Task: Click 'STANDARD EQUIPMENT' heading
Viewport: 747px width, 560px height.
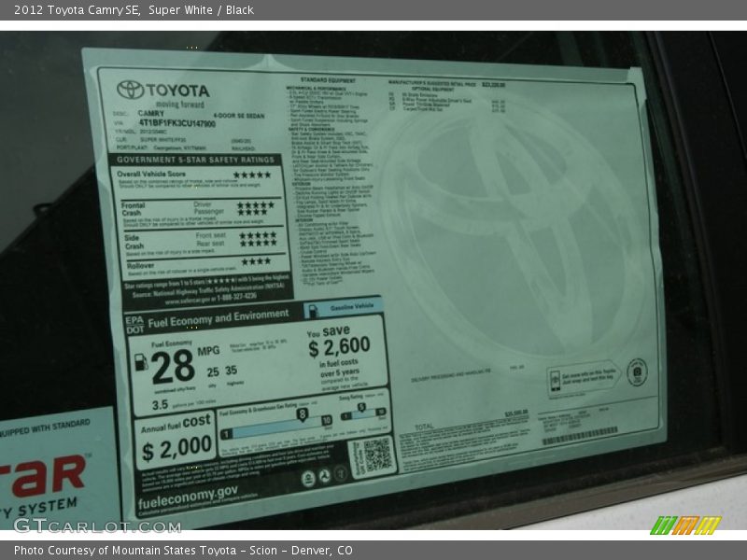Action: click(329, 80)
